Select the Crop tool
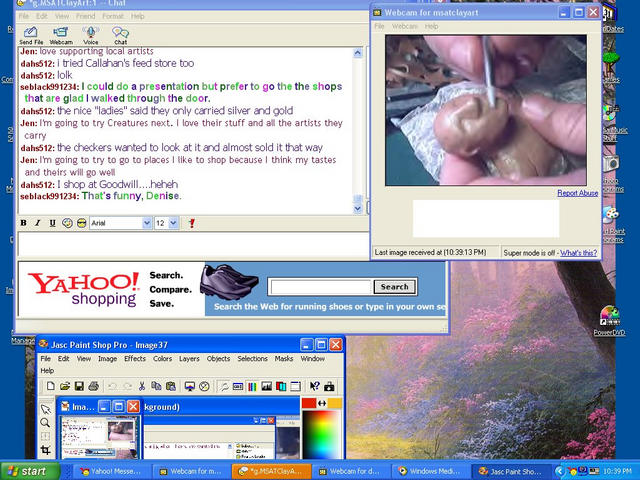640x480 pixels. coord(46,450)
